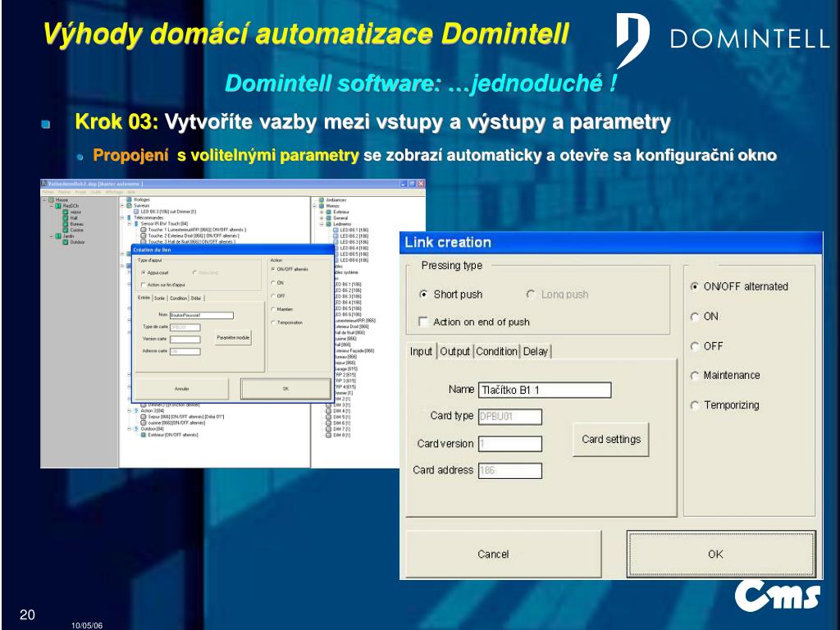Collapse the Action 3 [04] node
The image size is (840, 630).
pyautogui.click(x=130, y=411)
